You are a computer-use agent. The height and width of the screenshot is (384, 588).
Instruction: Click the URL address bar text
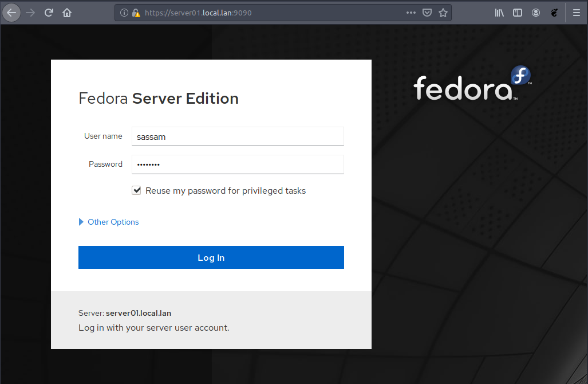(x=198, y=13)
